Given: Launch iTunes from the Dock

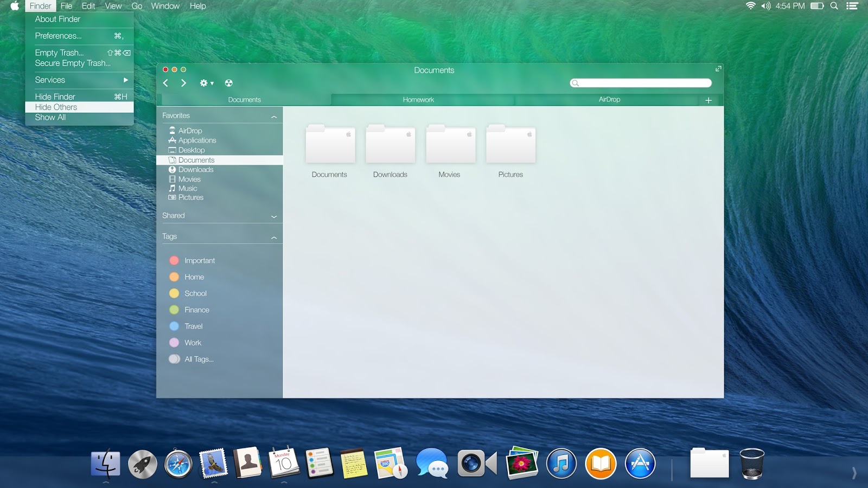Looking at the screenshot, I should [561, 464].
